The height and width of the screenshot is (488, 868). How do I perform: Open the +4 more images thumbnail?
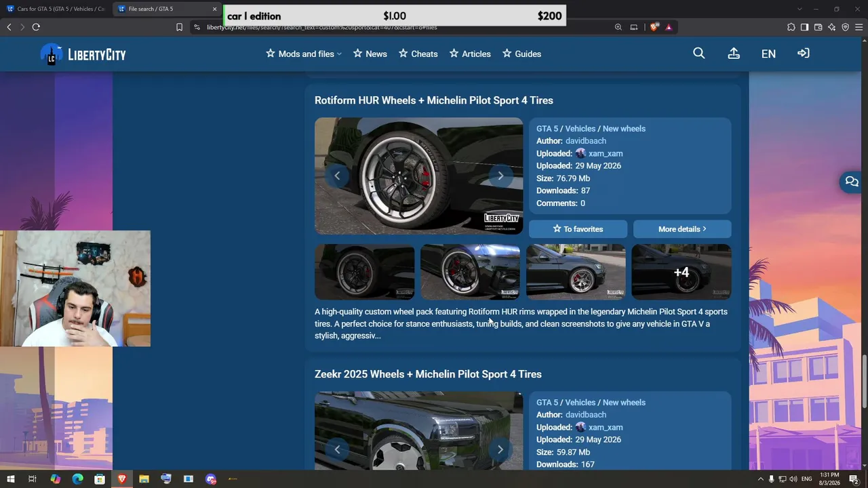pos(682,272)
